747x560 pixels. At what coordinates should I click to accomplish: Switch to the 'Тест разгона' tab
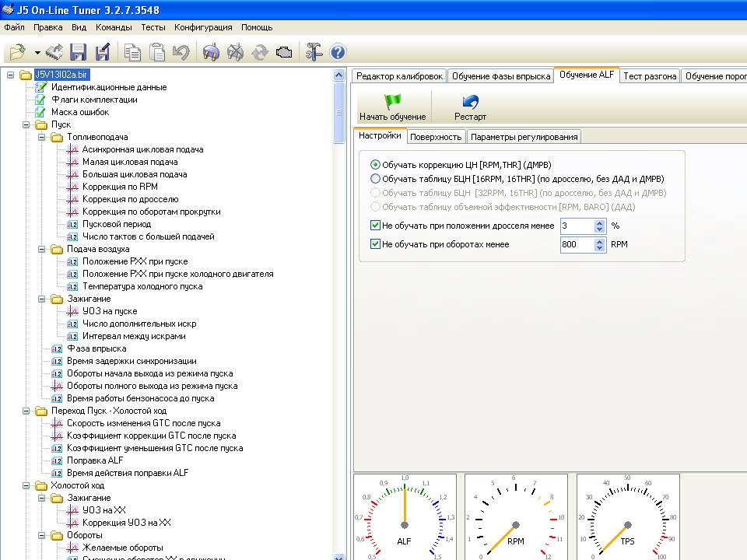point(649,76)
